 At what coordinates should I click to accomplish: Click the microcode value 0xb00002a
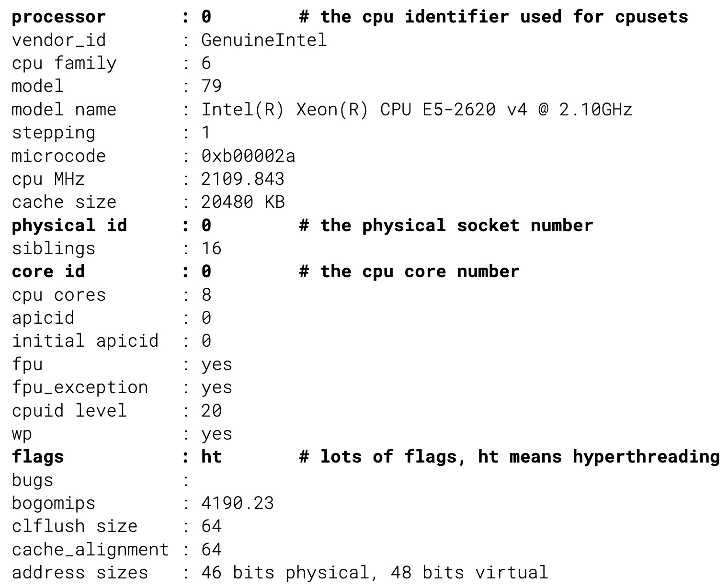pos(248,156)
